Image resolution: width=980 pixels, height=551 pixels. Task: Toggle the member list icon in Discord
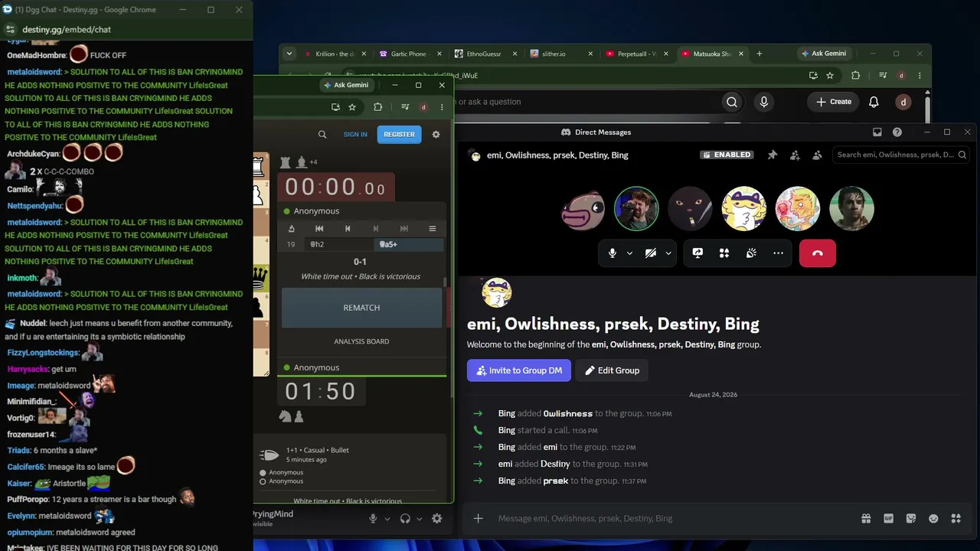coord(817,155)
